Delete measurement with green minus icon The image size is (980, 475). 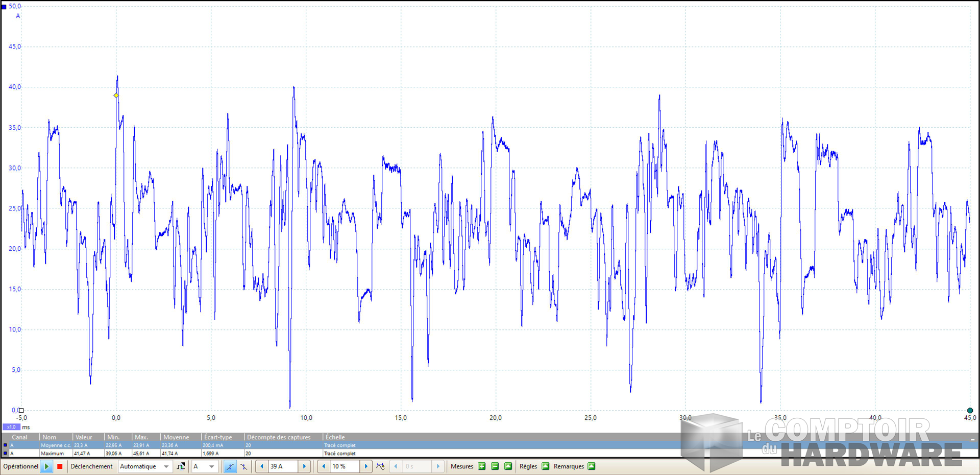(x=495, y=466)
